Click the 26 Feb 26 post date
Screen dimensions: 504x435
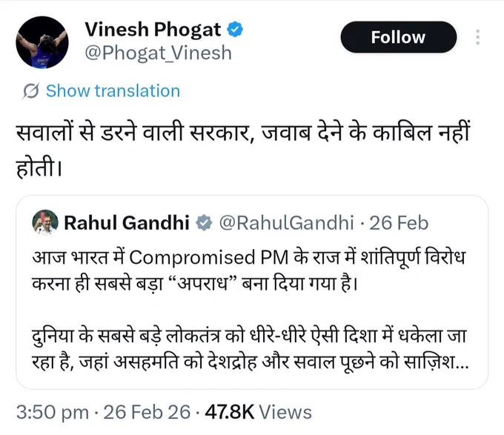tap(147, 412)
